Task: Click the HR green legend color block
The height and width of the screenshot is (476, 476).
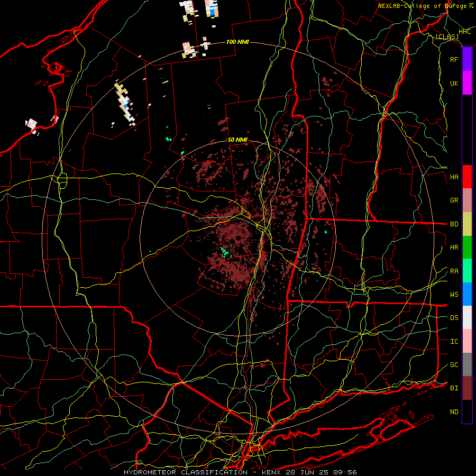Action: 467,247
